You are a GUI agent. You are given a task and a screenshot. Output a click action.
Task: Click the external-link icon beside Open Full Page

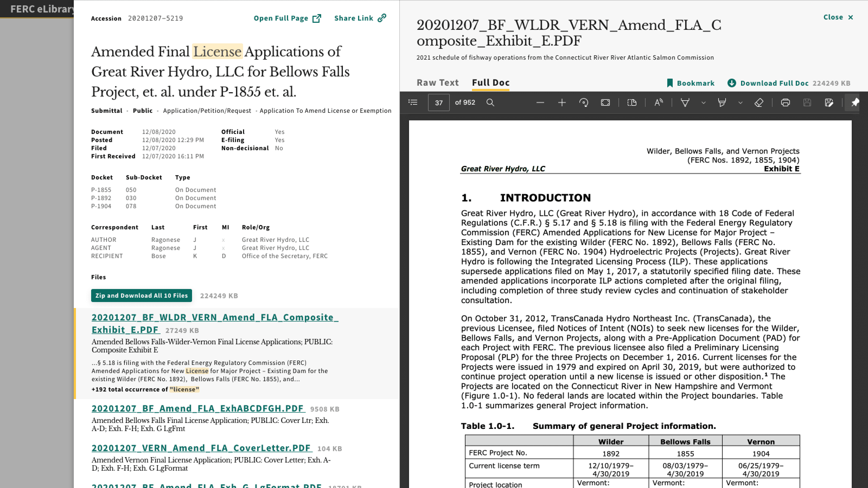[317, 18]
